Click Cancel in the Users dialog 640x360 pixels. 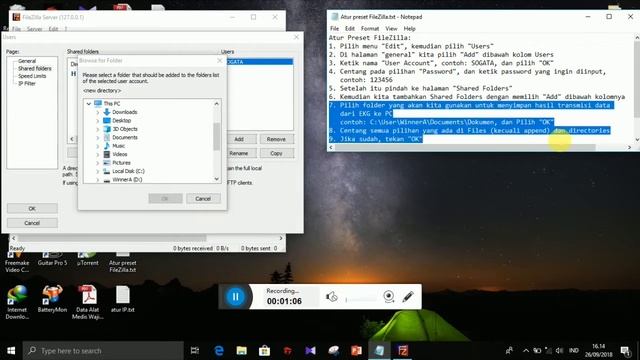(x=32, y=223)
